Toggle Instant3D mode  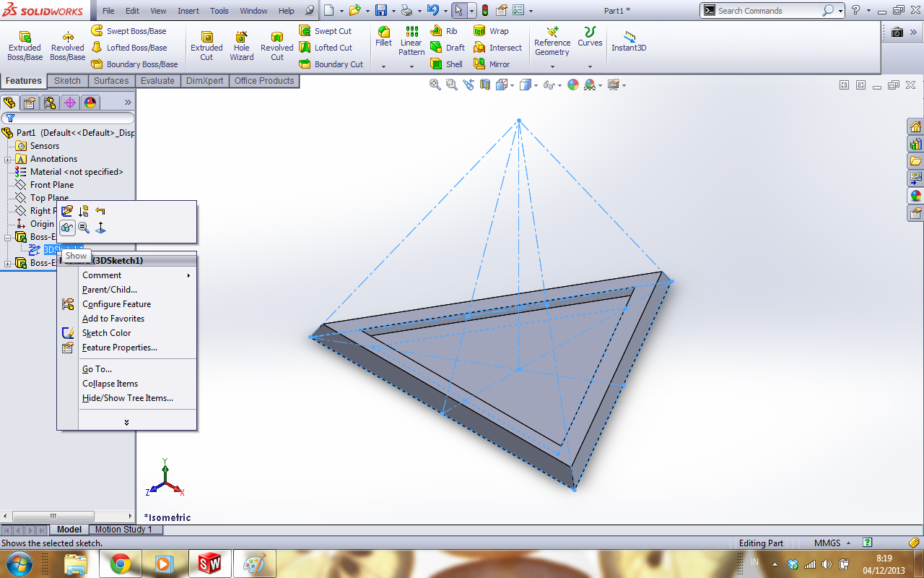tap(629, 41)
